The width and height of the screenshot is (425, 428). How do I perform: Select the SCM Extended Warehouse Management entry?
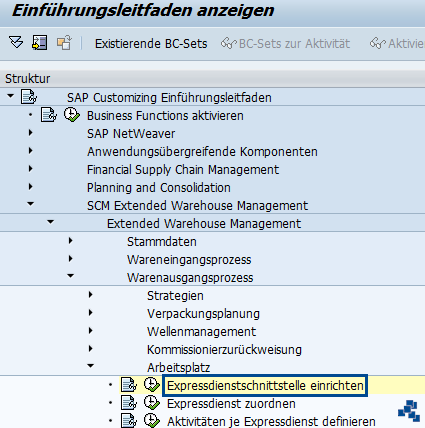[197, 206]
